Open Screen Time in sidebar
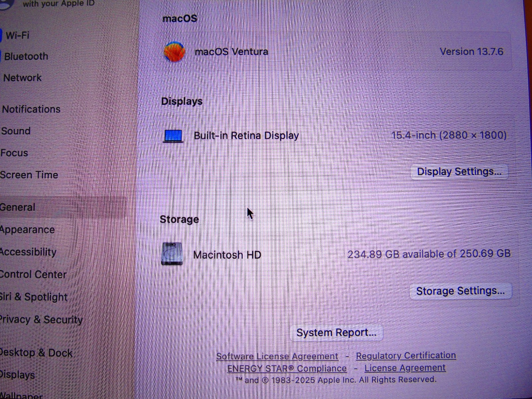 [29, 175]
